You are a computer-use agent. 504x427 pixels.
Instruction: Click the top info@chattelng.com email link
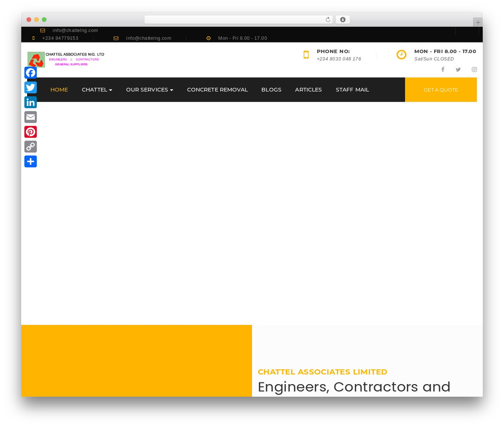tap(75, 30)
